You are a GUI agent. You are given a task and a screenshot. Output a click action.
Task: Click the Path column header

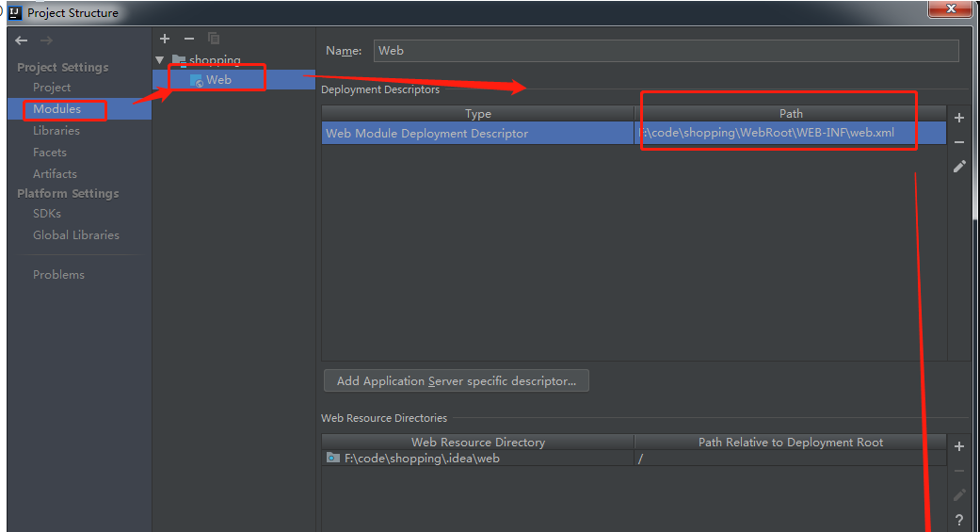791,114
